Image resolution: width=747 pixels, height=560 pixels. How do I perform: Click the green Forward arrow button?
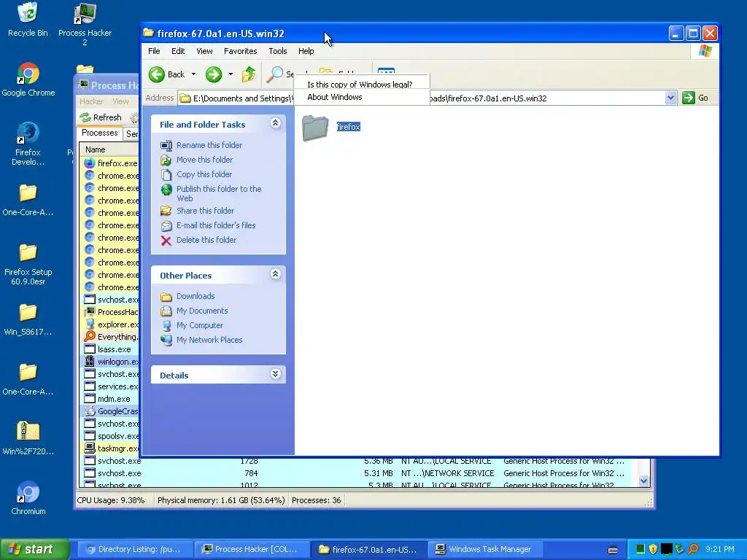tap(214, 74)
